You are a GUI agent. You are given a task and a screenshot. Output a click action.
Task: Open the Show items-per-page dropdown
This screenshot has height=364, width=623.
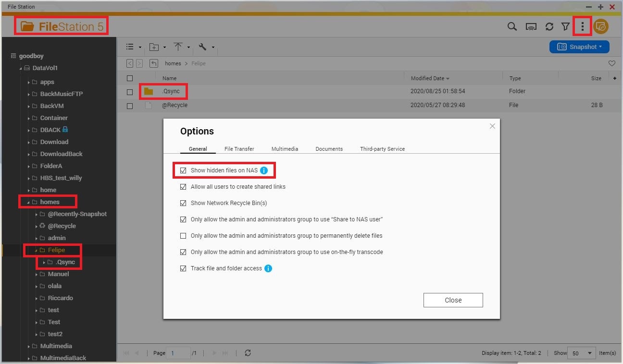[x=582, y=353]
